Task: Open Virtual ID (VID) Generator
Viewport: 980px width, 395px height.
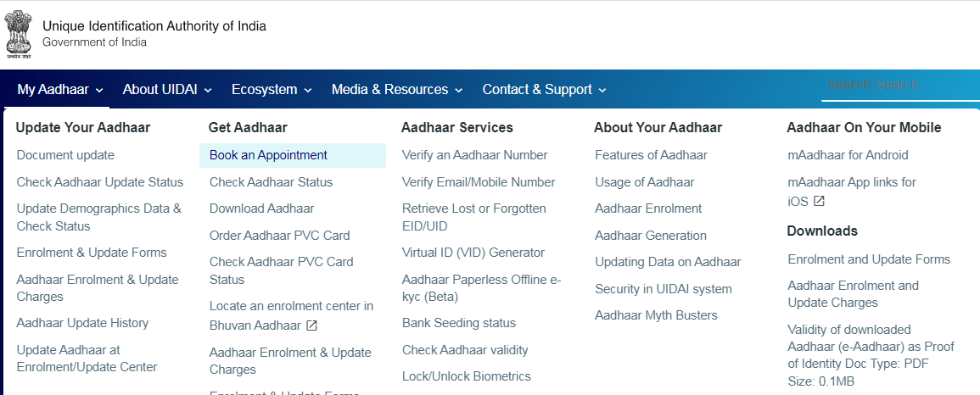Action: 473,252
